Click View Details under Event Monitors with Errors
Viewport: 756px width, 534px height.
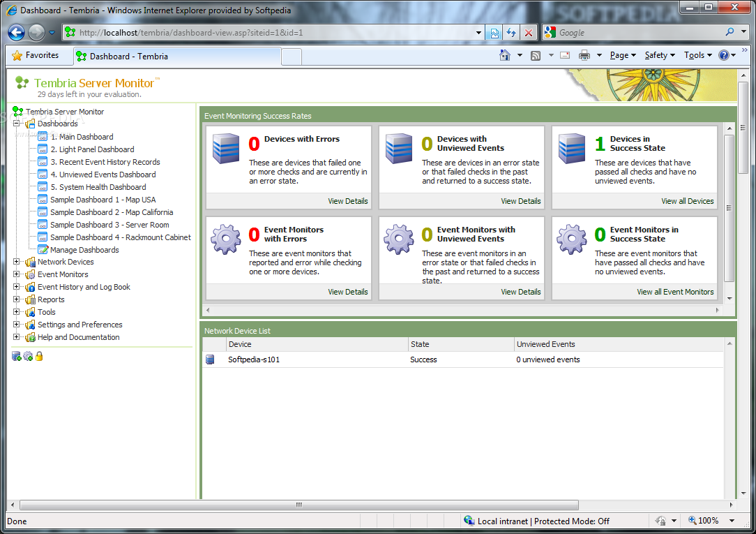click(347, 292)
